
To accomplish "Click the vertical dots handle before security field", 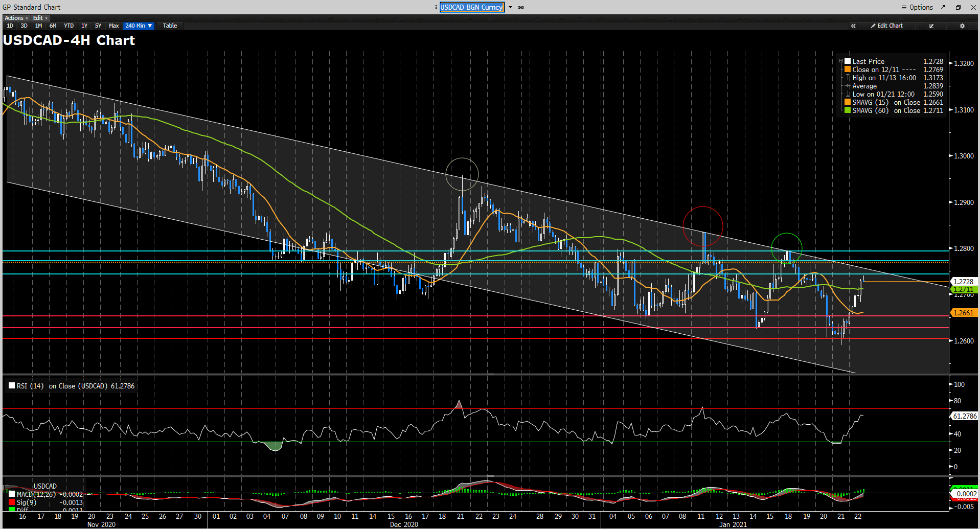I will [436, 7].
